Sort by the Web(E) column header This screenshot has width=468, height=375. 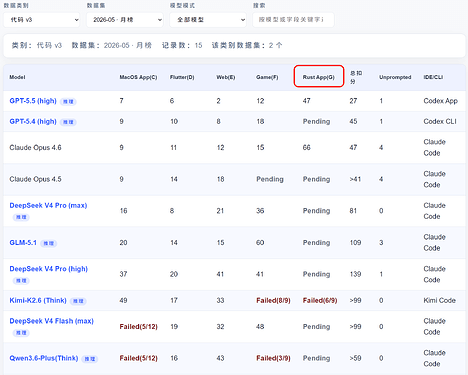226,77
